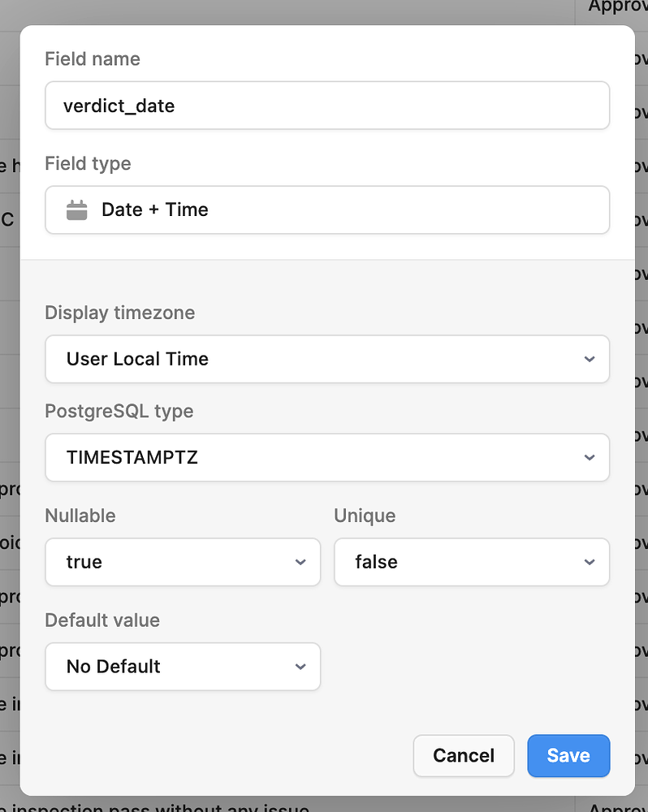Open the Unique dropdown set to false
Screen dimensions: 648x812
tap(471, 562)
